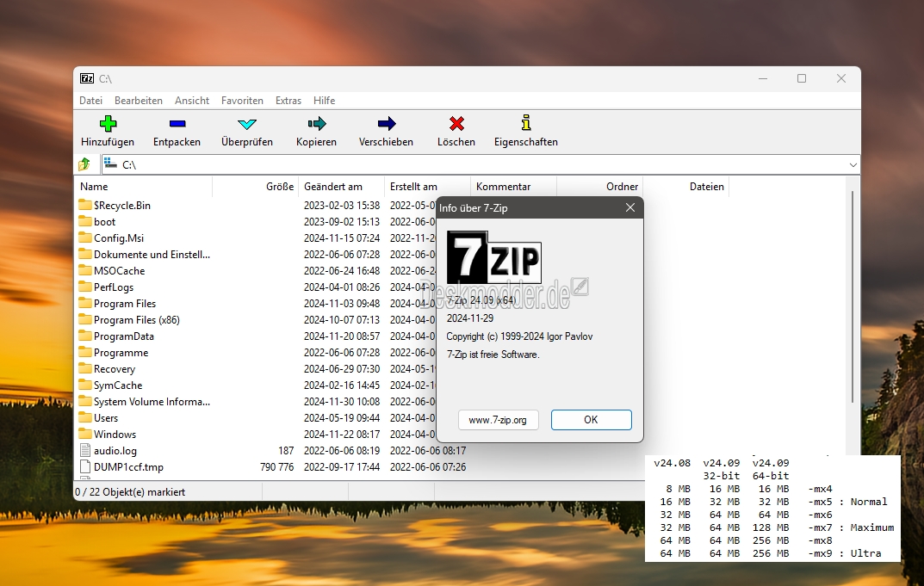Viewport: 924px width, 586px height.
Task: Click the 7-Zip logo in the info dialog
Action: pos(493,257)
